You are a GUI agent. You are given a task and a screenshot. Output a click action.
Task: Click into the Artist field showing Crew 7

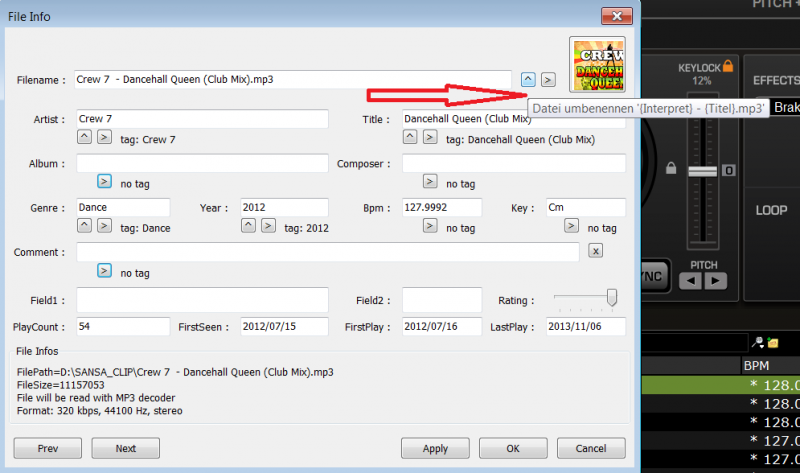click(x=203, y=119)
